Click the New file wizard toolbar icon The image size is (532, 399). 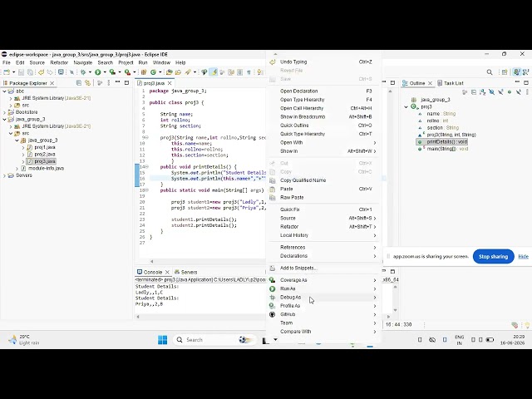7,72
